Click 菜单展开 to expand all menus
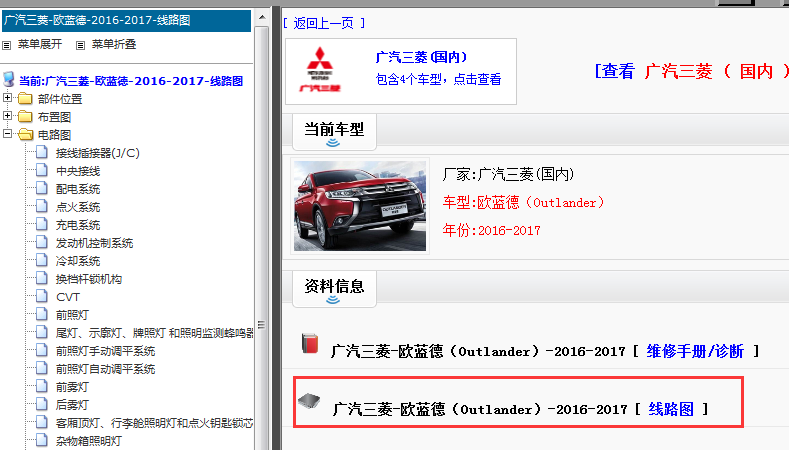Image resolution: width=789 pixels, height=450 pixels. tap(40, 44)
